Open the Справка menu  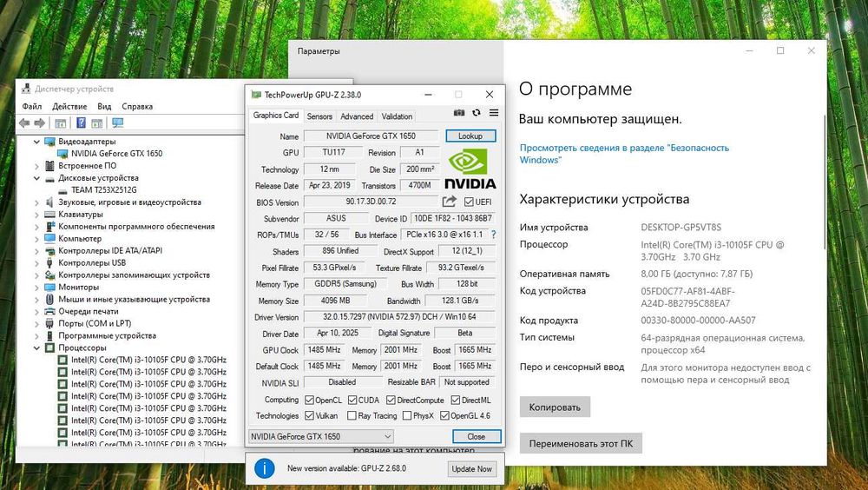point(137,106)
